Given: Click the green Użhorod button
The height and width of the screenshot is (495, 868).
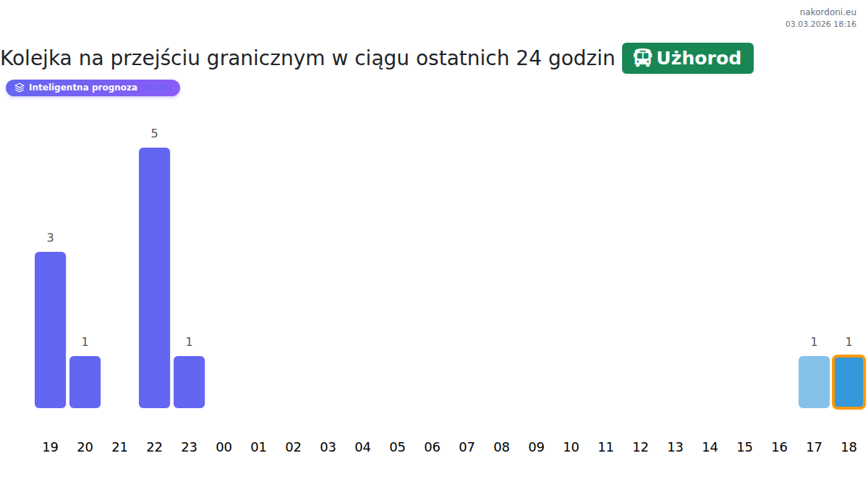Looking at the screenshot, I should pyautogui.click(x=687, y=58).
